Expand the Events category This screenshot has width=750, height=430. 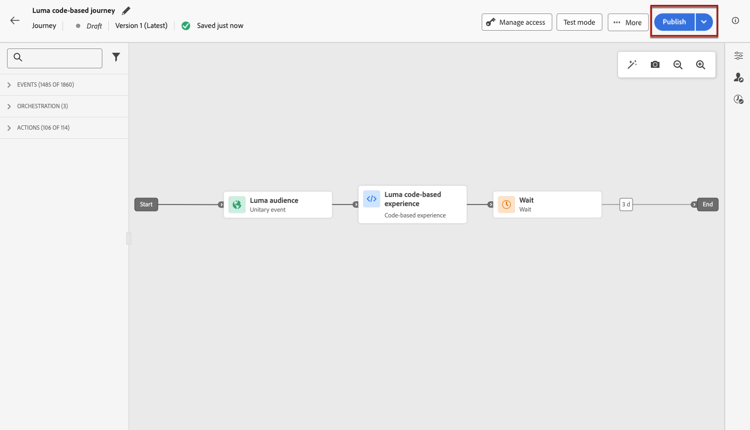(x=64, y=85)
